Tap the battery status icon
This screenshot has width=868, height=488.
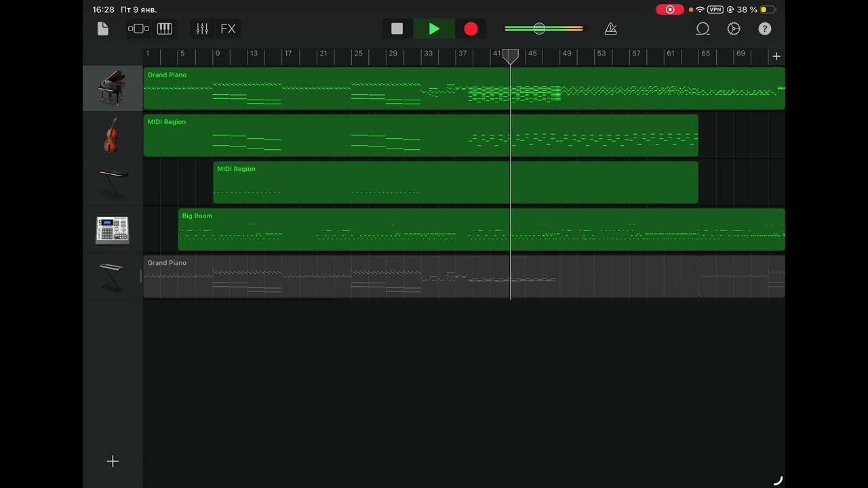[768, 9]
